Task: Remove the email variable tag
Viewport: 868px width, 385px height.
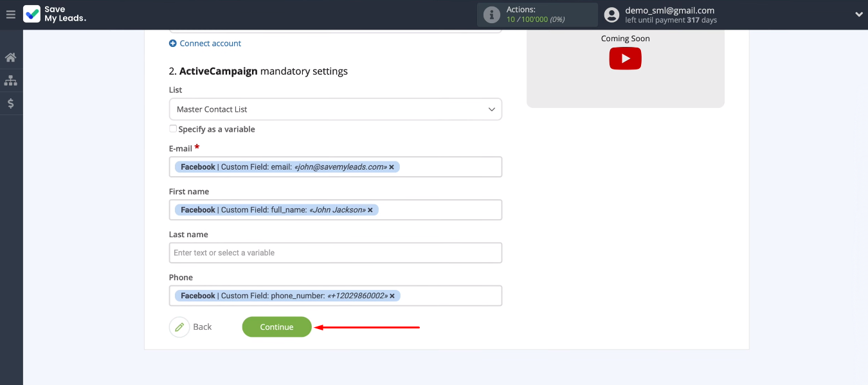Action: coord(392,167)
